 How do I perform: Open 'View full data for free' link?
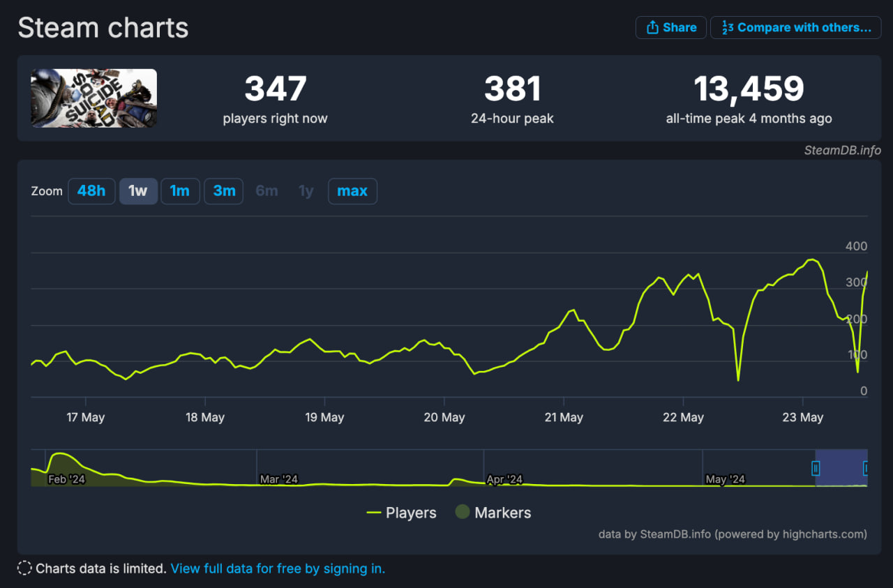point(278,568)
